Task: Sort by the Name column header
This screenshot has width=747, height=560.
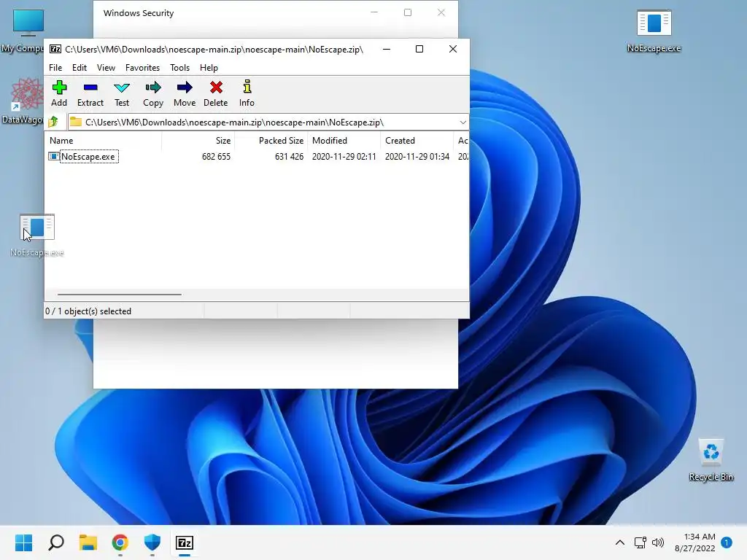Action: point(104,141)
